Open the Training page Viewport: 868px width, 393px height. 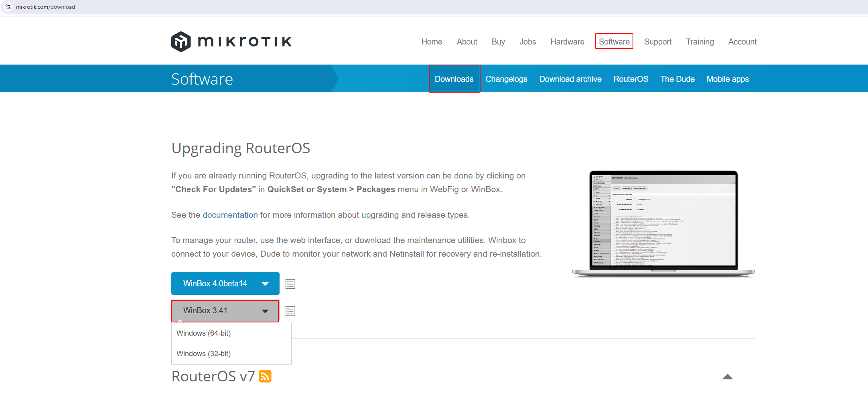coord(700,42)
